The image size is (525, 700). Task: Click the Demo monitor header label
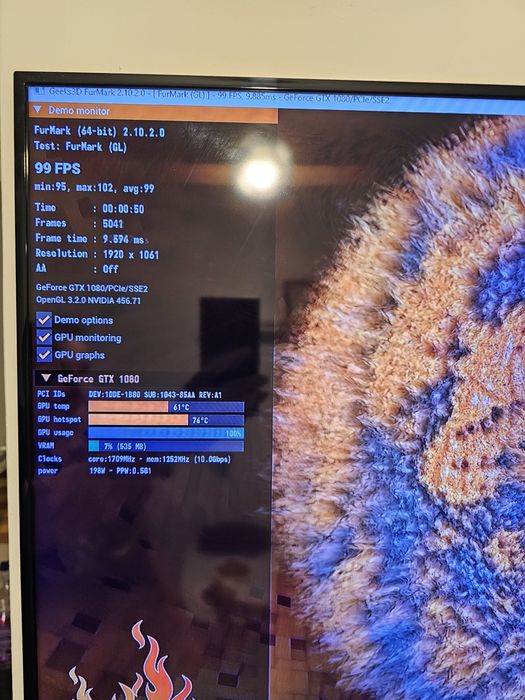click(x=79, y=110)
